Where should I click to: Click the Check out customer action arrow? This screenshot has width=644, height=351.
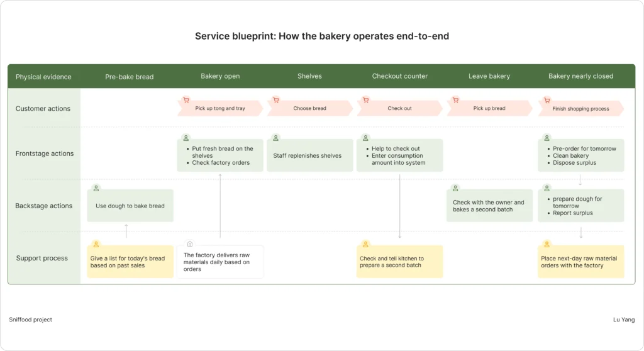399,108
